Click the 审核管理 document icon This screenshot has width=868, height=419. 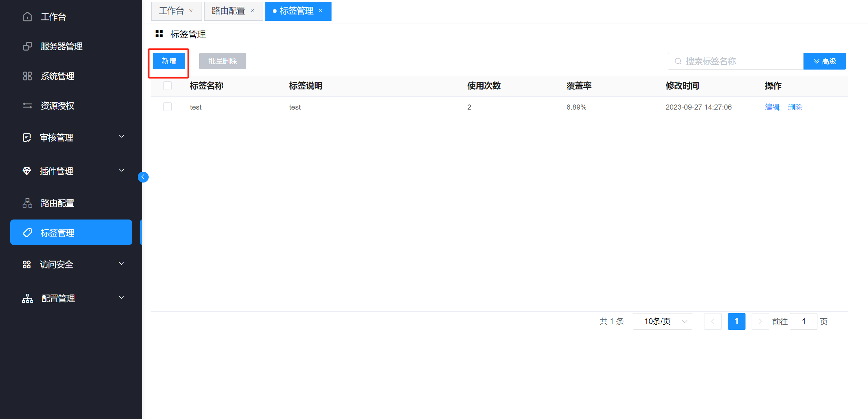(27, 137)
